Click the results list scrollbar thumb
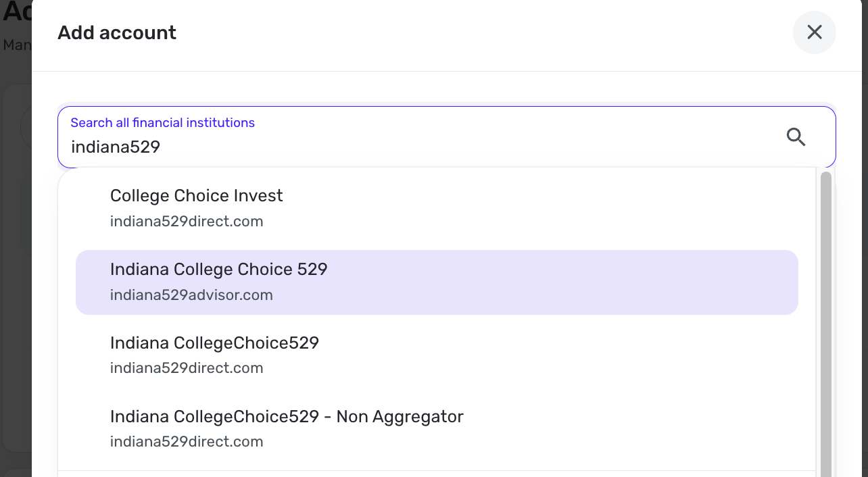Screen dimensions: 868x477 (x=825, y=324)
